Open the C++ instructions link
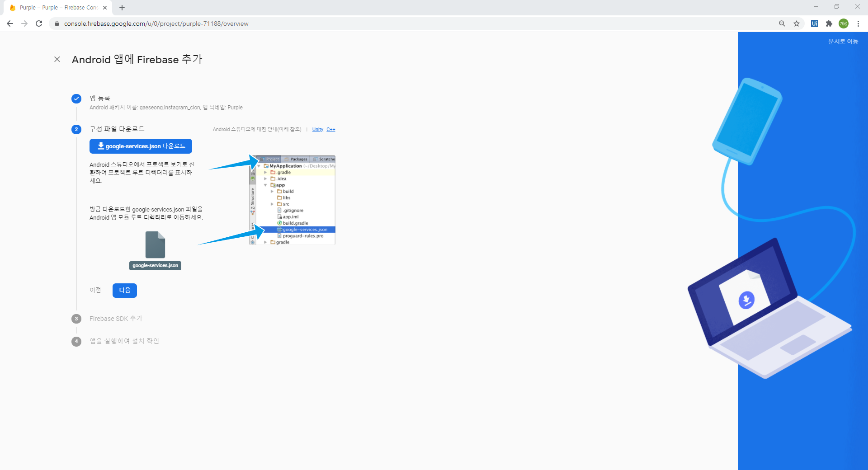Screen dimensions: 868x470 pyautogui.click(x=331, y=130)
